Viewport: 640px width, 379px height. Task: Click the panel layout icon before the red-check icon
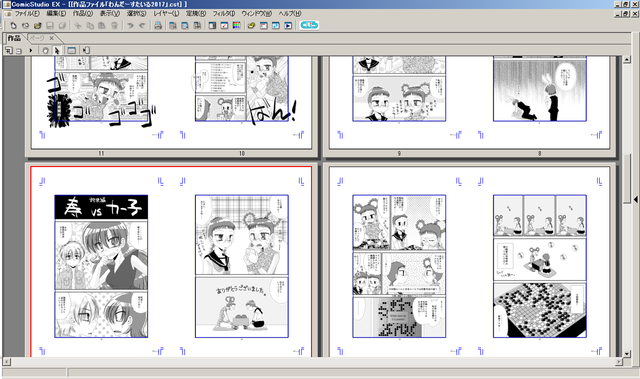tap(212, 26)
